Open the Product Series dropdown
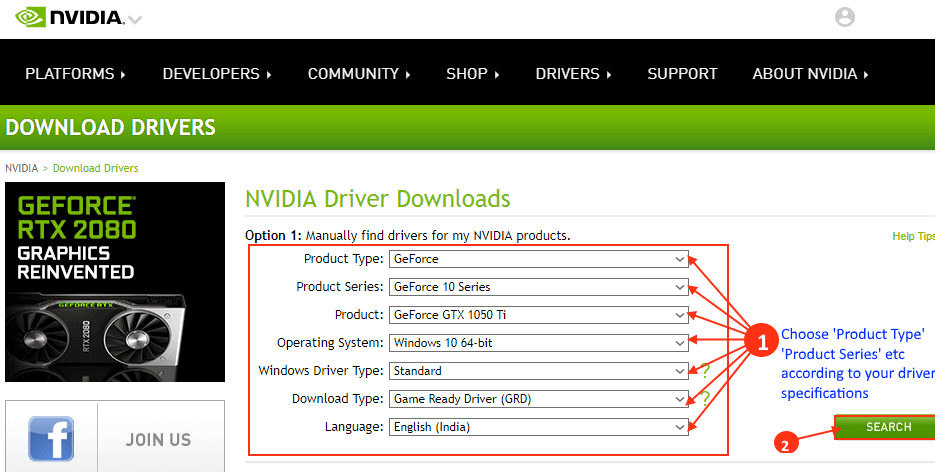The width and height of the screenshot is (935, 472). tap(538, 287)
